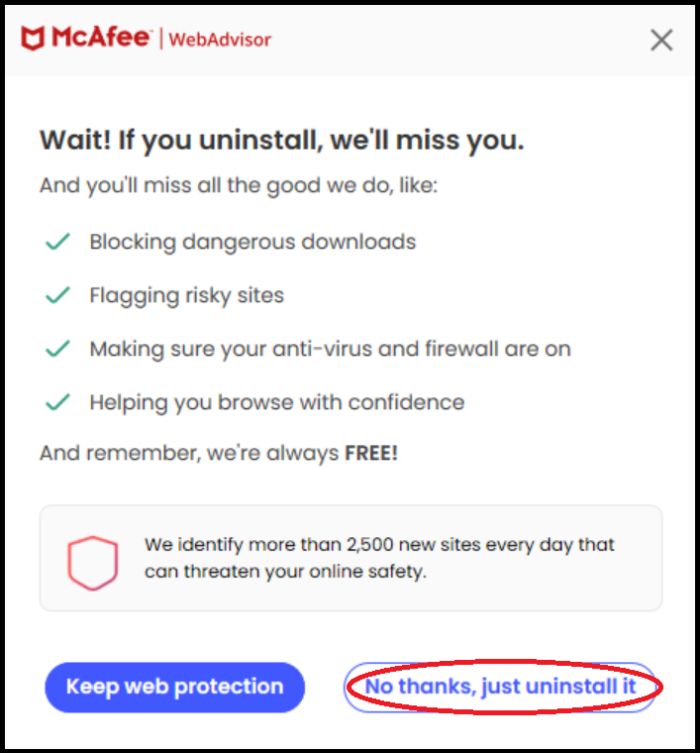Click checkmark beside Helping you browse
700x753 pixels.
pyautogui.click(x=58, y=402)
